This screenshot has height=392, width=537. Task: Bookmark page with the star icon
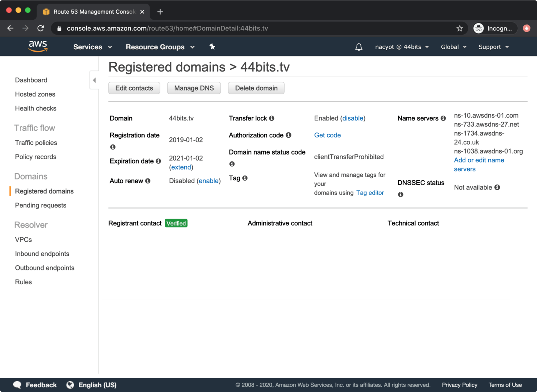tap(460, 28)
